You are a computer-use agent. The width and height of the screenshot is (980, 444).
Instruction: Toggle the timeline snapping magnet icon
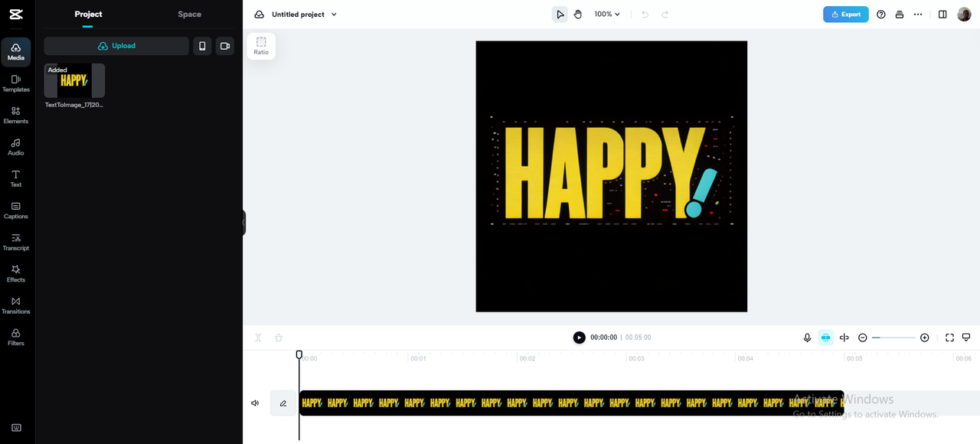tap(826, 338)
